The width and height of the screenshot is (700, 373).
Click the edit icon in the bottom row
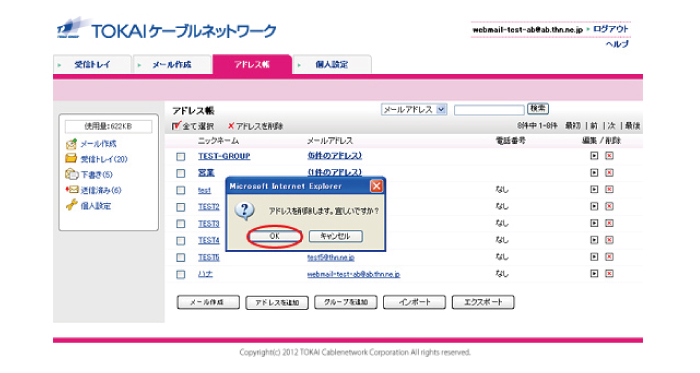coord(594,274)
